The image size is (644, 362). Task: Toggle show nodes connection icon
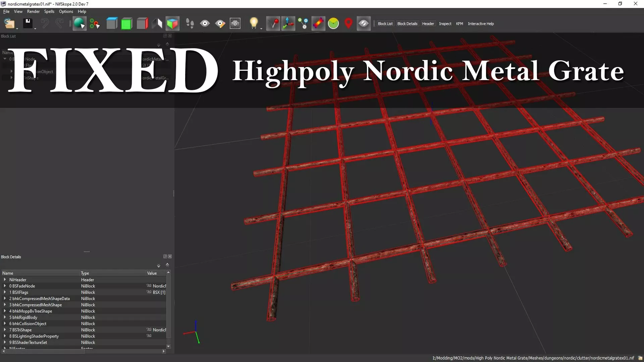[x=303, y=23]
